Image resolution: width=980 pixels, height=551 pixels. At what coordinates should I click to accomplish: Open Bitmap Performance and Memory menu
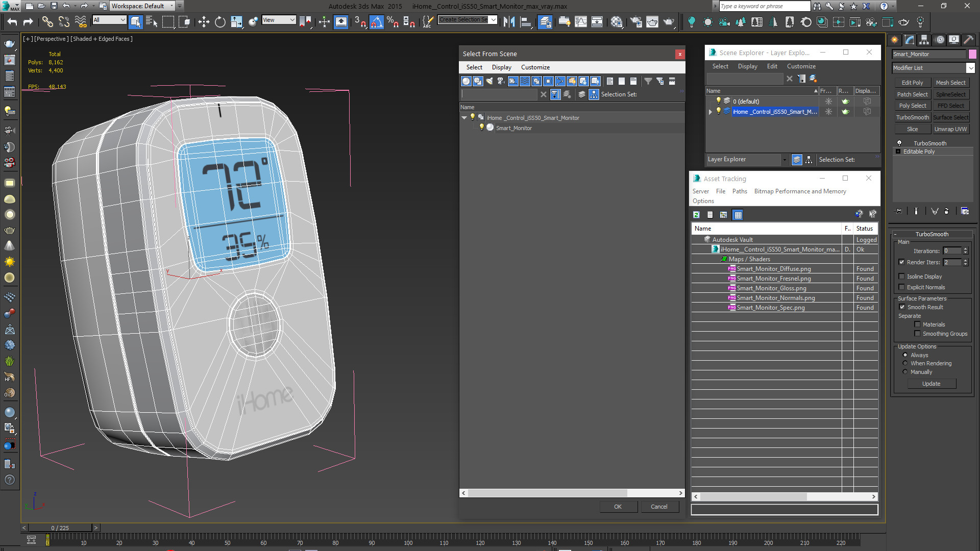[x=800, y=191]
